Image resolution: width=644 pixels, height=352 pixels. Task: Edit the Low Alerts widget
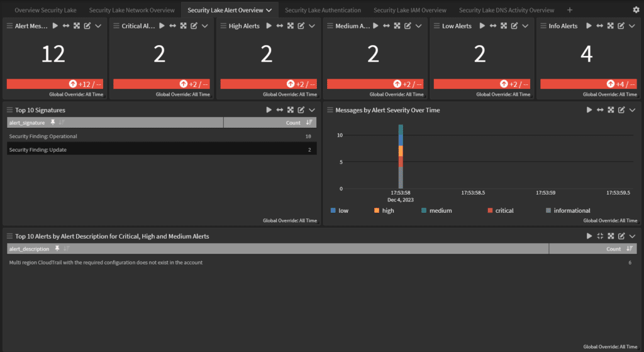pyautogui.click(x=514, y=26)
